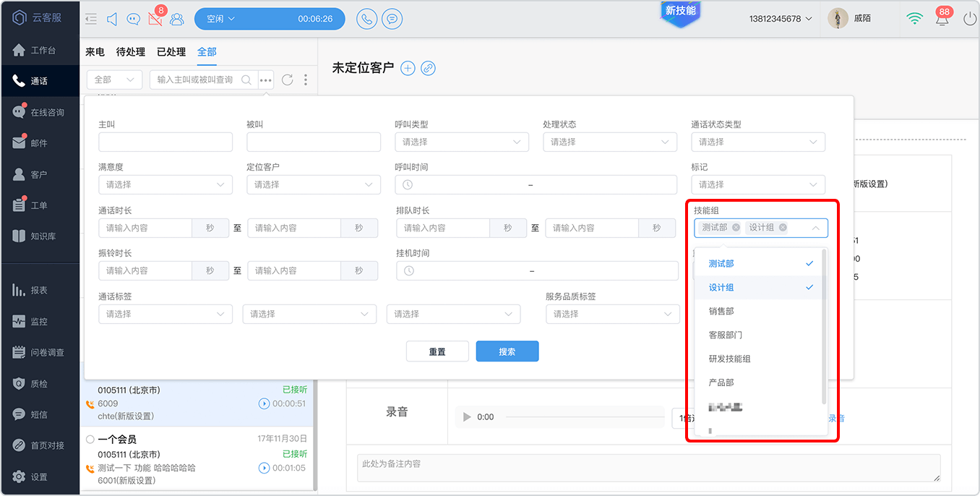Image resolution: width=980 pixels, height=496 pixels.
Task: Click the notification bell with 88 badge
Action: tap(942, 18)
